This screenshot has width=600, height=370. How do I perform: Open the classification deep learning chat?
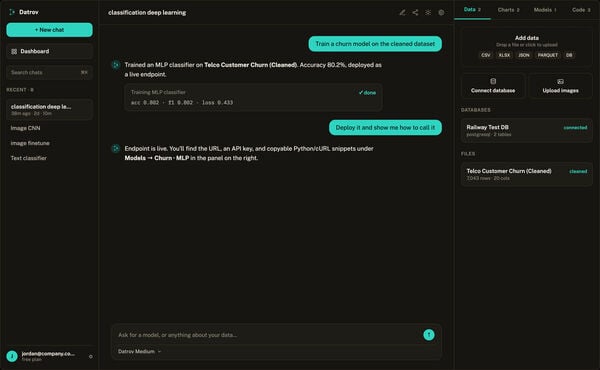(x=49, y=109)
